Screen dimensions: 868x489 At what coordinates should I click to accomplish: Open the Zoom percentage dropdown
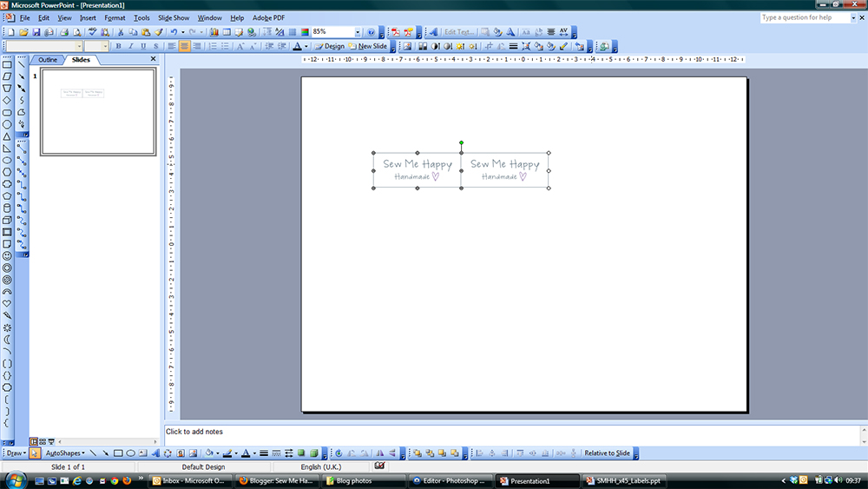[358, 32]
